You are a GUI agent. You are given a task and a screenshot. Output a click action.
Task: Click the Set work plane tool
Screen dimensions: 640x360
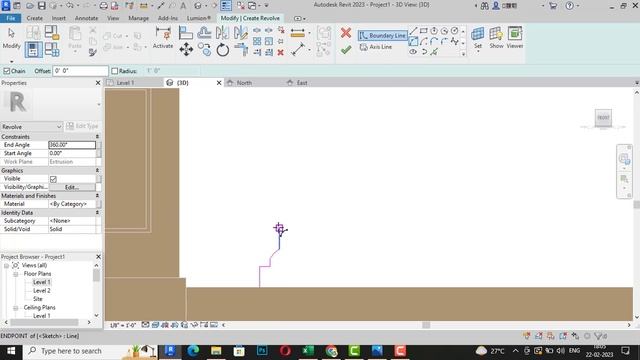coord(478,38)
